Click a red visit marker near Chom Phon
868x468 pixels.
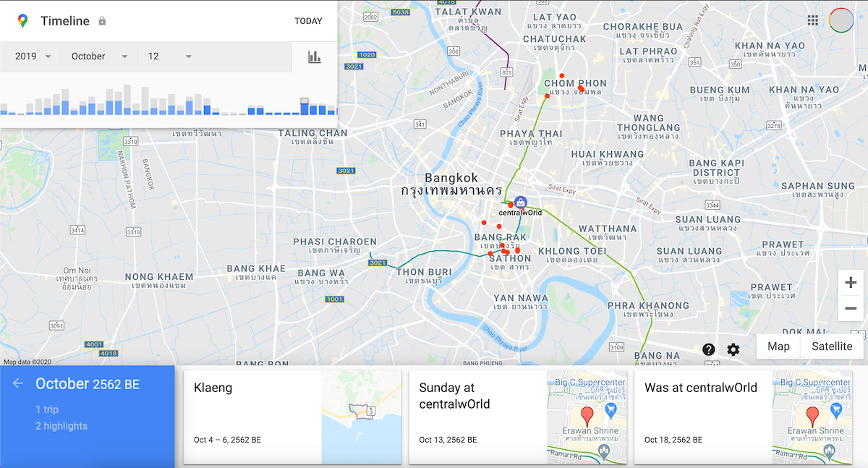tap(562, 75)
